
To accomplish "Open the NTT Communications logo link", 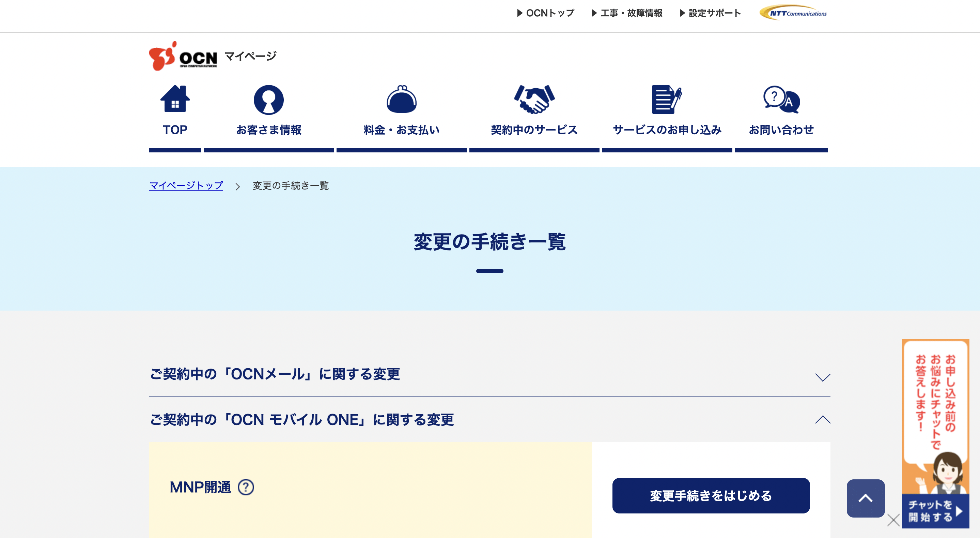I will click(793, 13).
